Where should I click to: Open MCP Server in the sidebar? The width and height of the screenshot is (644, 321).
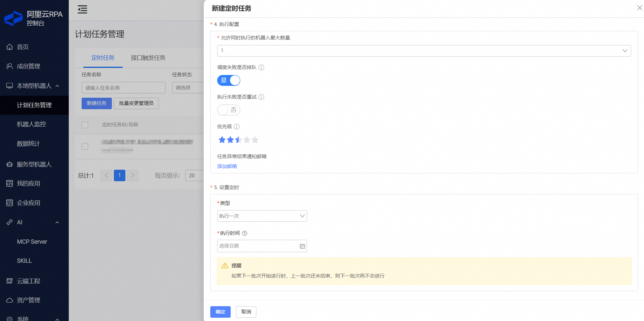[x=32, y=242]
